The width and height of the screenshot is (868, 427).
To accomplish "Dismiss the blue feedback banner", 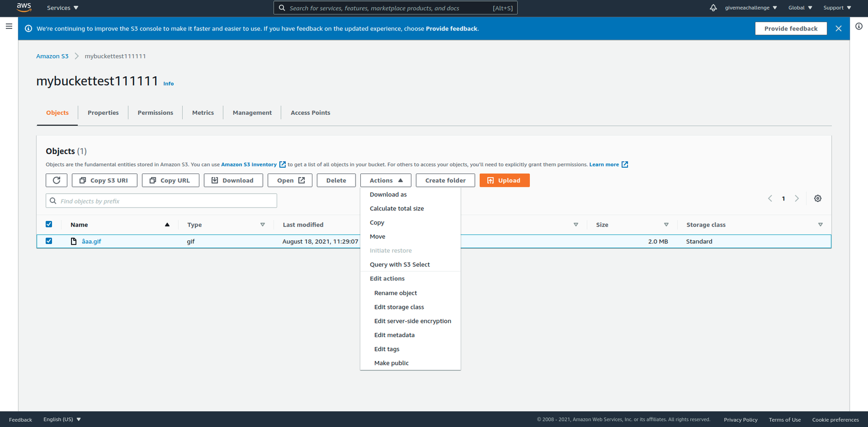I will pyautogui.click(x=839, y=28).
